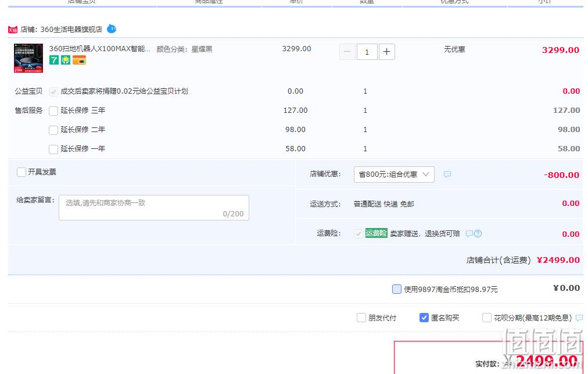Open Wangwang chat with 360生活电器旗舰店

(x=112, y=29)
